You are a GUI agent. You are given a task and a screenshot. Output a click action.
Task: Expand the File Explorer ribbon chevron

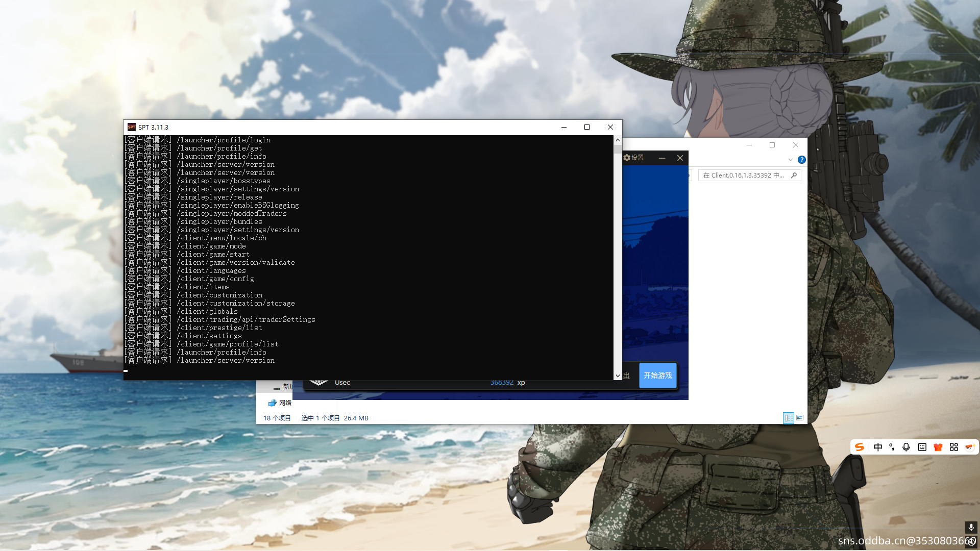pyautogui.click(x=790, y=160)
